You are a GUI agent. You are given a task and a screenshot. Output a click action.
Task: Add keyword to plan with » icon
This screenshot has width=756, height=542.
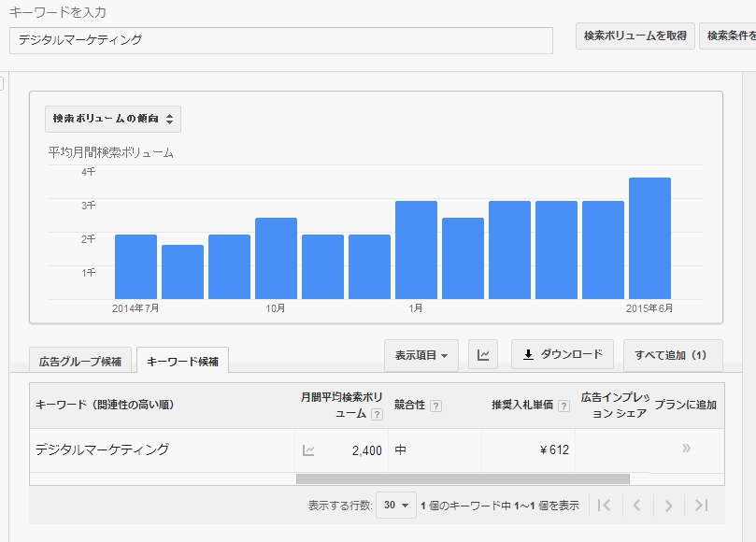(686, 449)
